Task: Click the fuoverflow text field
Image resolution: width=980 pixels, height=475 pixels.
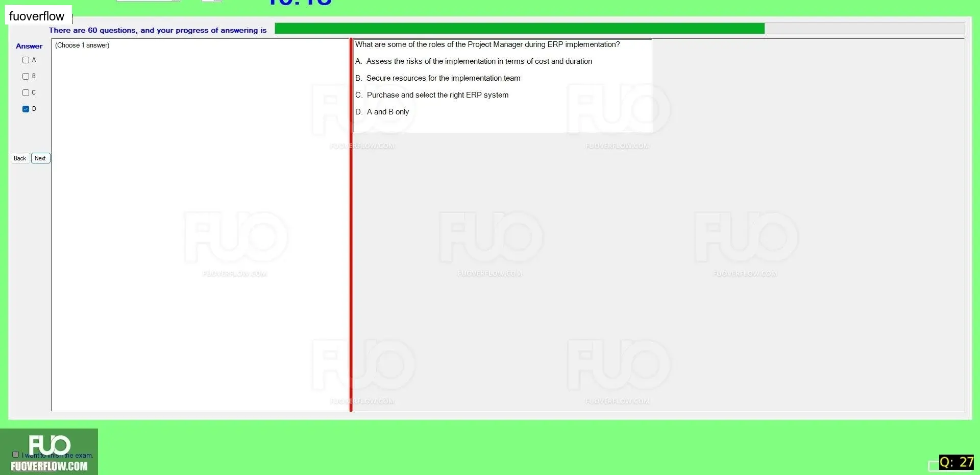Action: pos(38,16)
